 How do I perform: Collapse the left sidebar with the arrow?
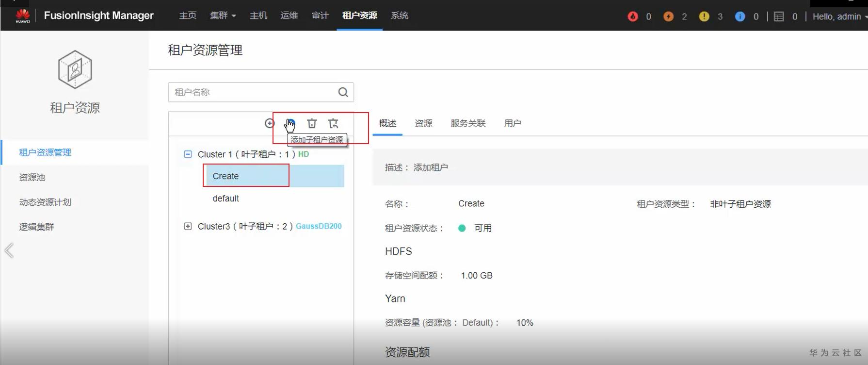pyautogui.click(x=9, y=250)
